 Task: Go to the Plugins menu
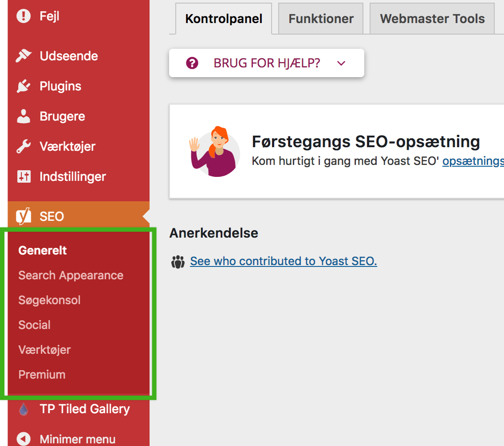point(79,86)
